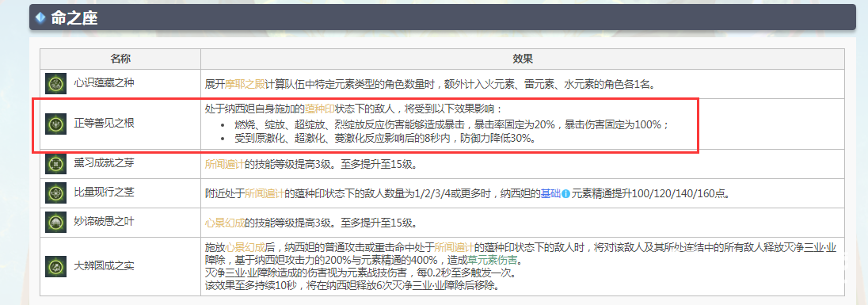Follow the 心景幻成 link in 妙谛破愚之叶 row
This screenshot has height=305, width=868.
coord(225,223)
